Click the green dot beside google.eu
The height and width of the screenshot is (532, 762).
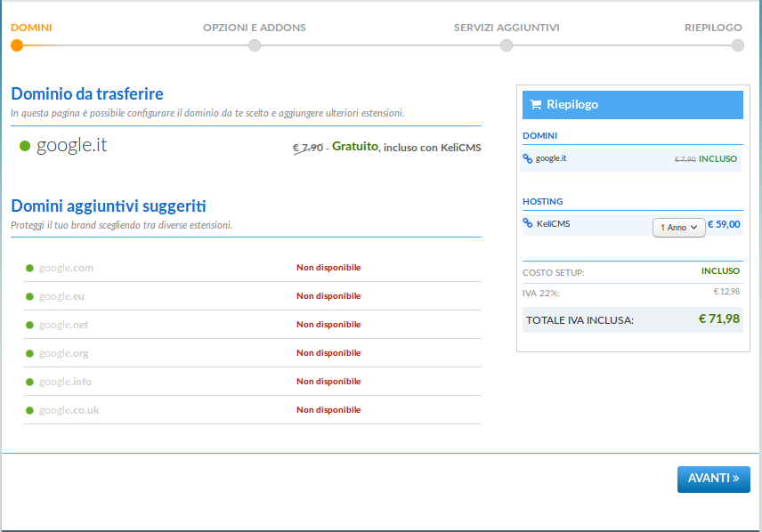(29, 296)
